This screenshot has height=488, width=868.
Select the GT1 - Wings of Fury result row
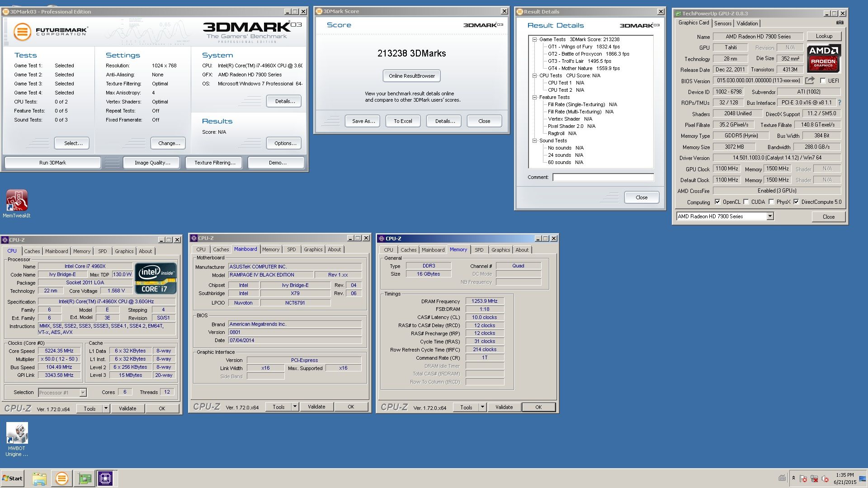point(583,47)
